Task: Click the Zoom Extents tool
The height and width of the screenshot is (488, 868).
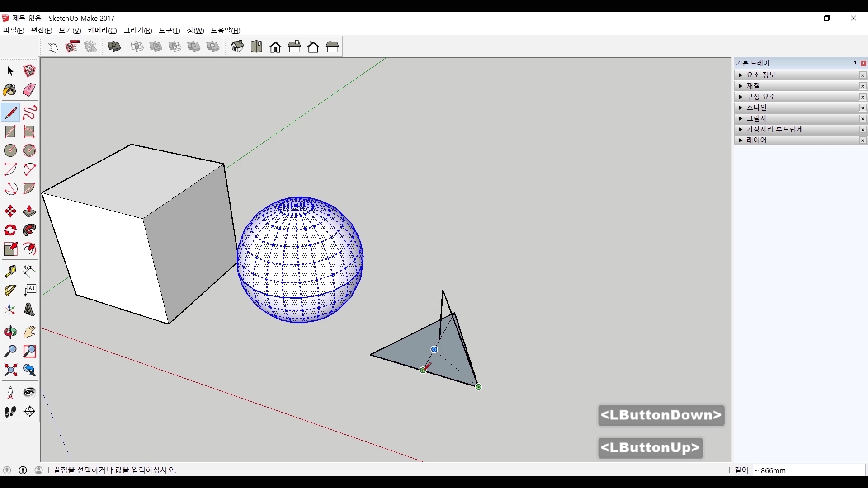Action: (10, 371)
